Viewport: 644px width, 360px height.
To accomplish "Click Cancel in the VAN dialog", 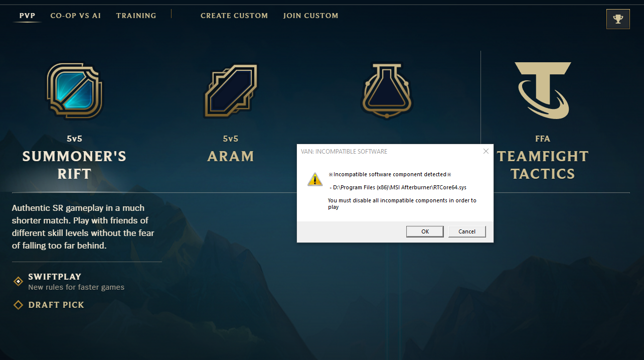I will click(467, 231).
